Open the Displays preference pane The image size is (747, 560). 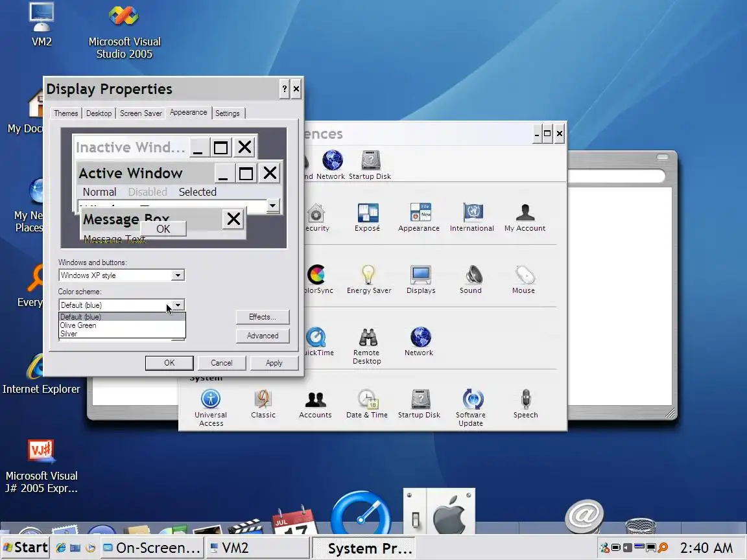click(421, 279)
